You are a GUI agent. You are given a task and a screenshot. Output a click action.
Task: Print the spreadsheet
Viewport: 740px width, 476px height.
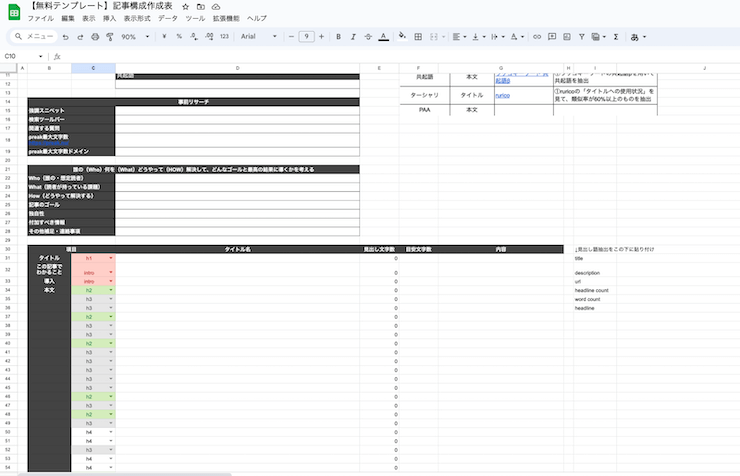(x=95, y=37)
